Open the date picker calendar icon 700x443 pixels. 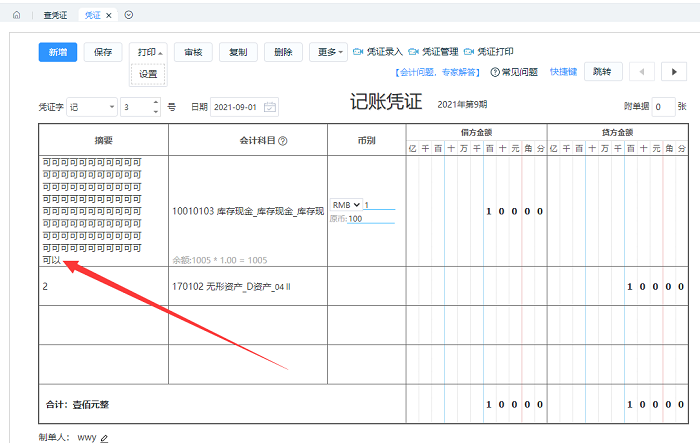click(270, 106)
